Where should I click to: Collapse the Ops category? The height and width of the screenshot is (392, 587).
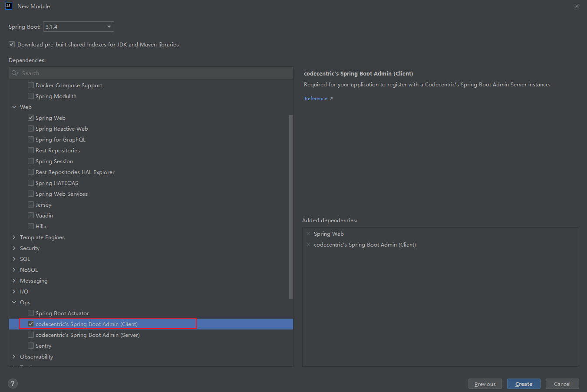[x=14, y=303]
